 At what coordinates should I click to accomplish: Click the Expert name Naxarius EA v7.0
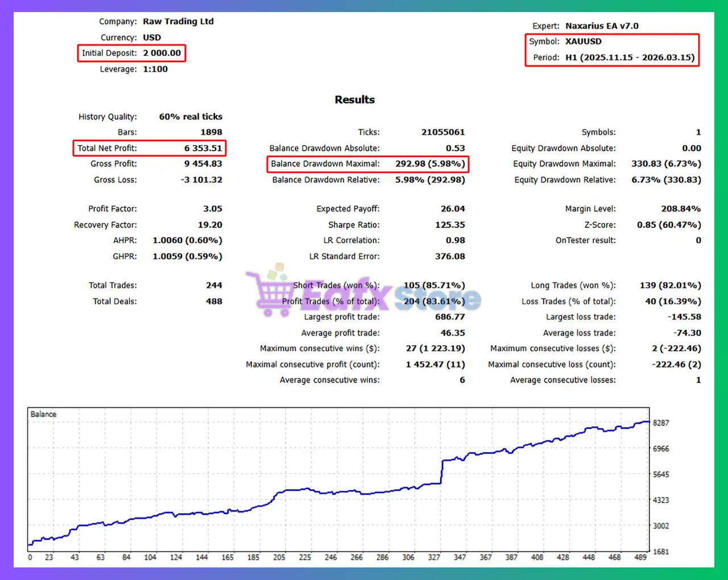click(x=602, y=26)
